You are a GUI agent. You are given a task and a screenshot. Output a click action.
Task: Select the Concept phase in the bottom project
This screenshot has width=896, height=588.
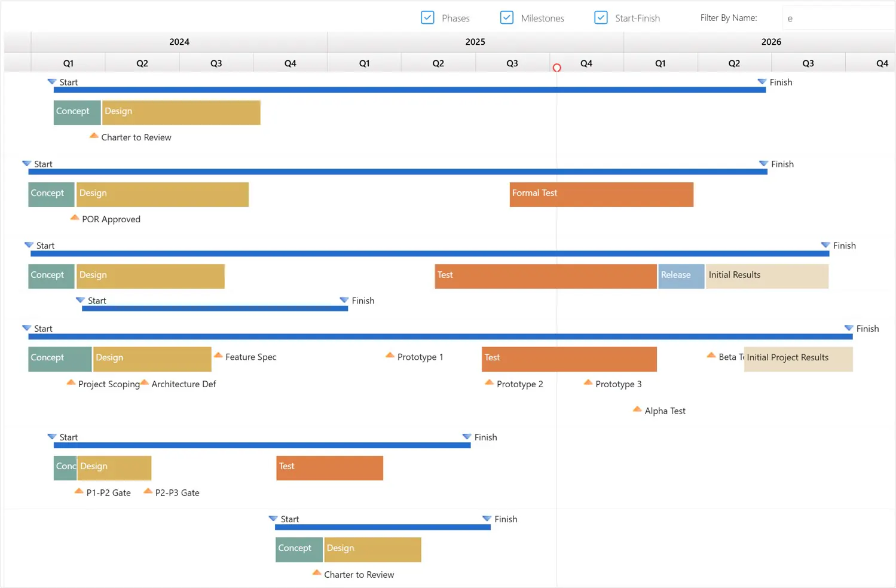point(299,550)
